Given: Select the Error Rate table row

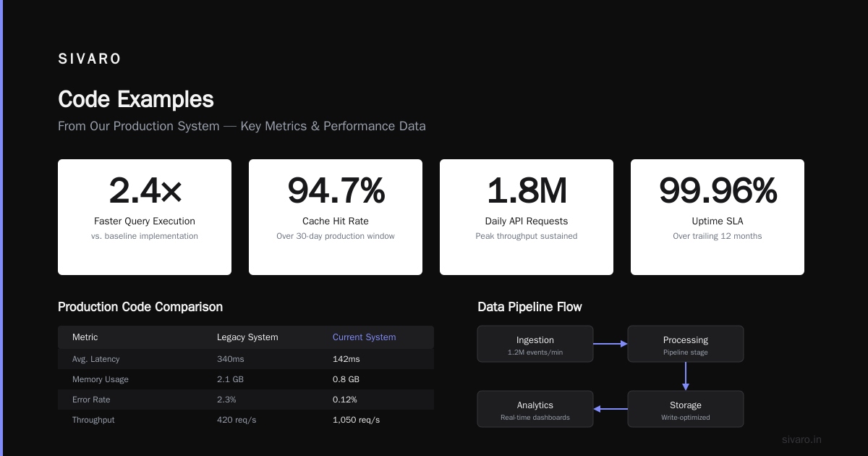Looking at the screenshot, I should 246,400.
